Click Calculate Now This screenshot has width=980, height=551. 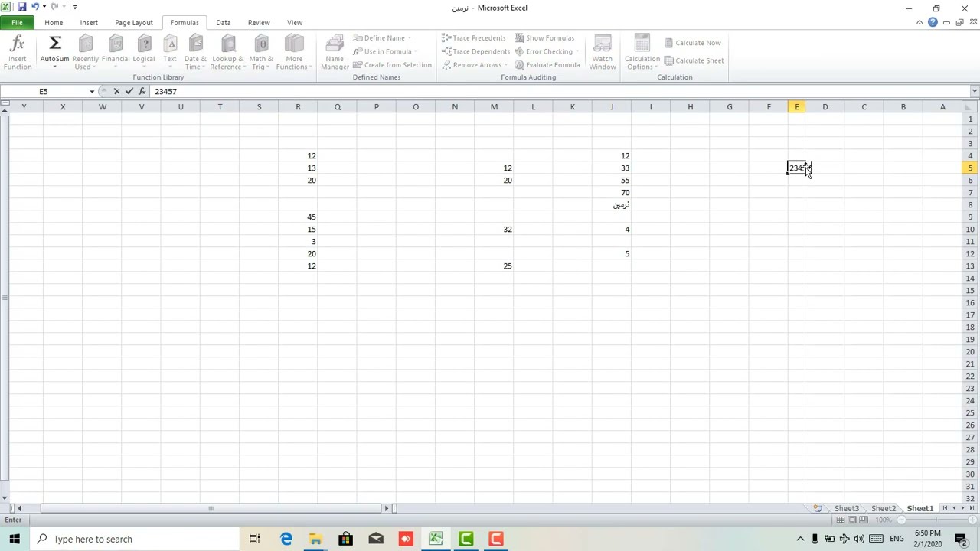(x=693, y=43)
